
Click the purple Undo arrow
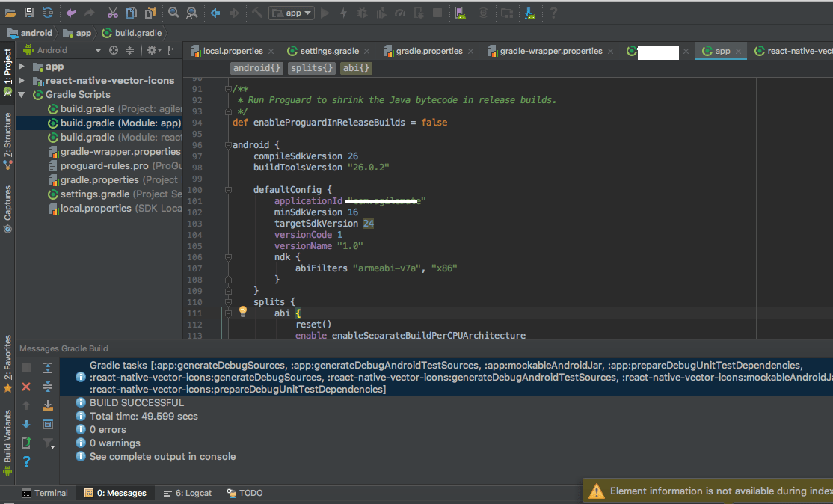point(70,13)
